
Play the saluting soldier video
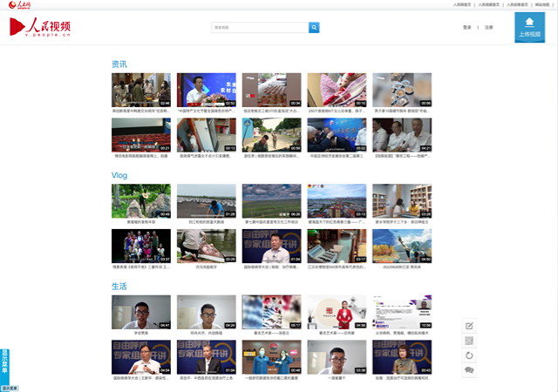(271, 135)
